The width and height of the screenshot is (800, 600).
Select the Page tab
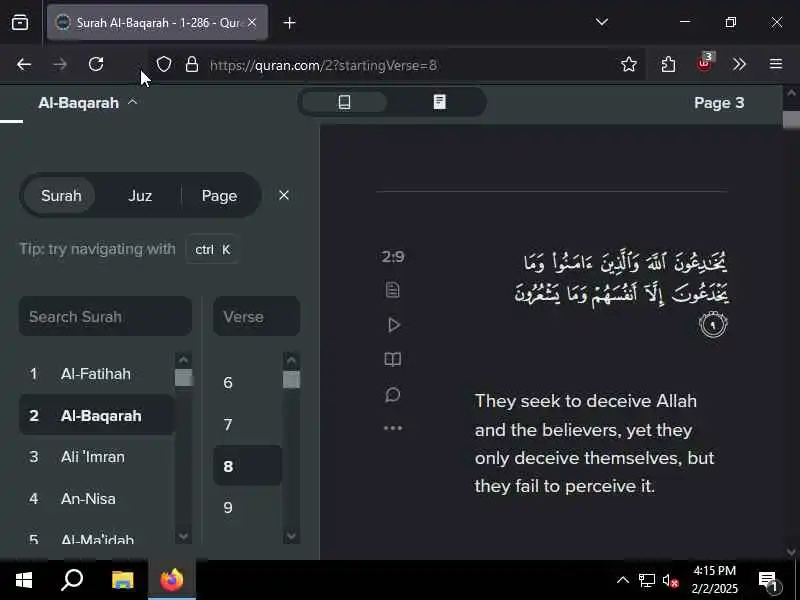coord(219,196)
